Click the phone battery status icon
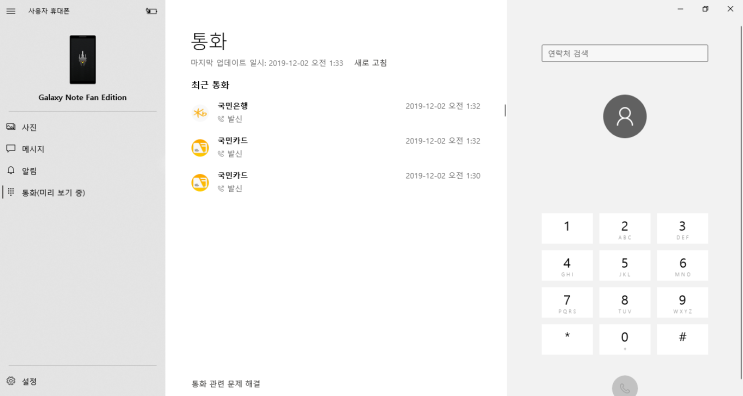The height and width of the screenshot is (396, 743). 151,11
